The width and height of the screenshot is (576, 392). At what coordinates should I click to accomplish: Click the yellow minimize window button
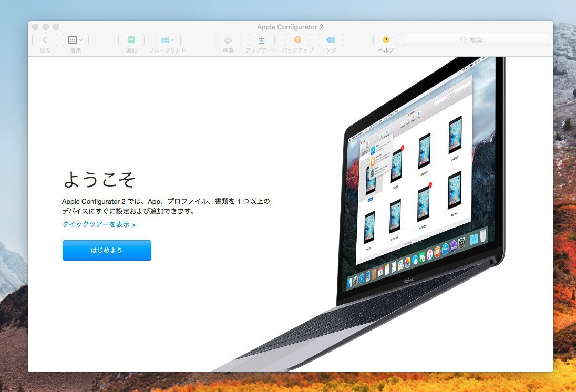point(46,27)
